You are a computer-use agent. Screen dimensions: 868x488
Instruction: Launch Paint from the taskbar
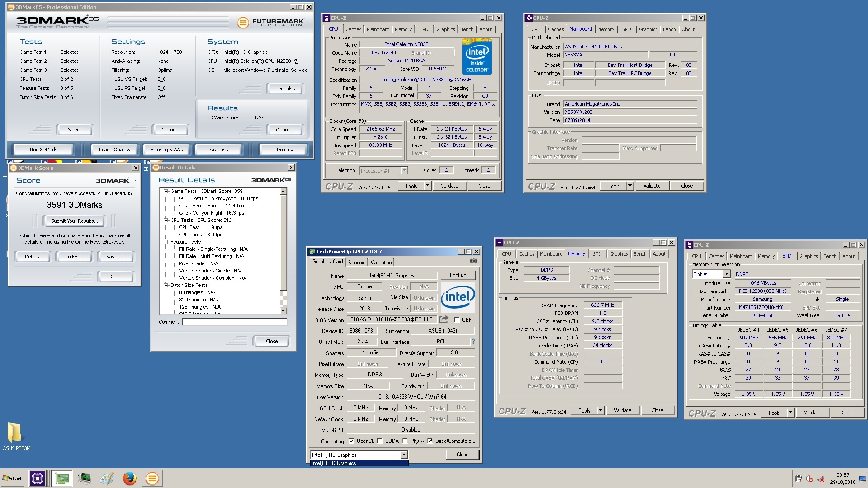107,479
